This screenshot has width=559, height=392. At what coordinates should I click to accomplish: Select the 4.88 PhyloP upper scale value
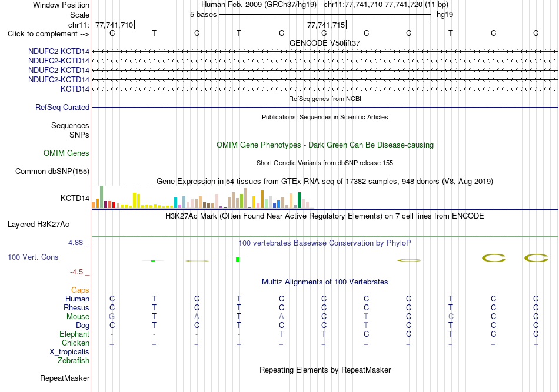[x=75, y=243]
